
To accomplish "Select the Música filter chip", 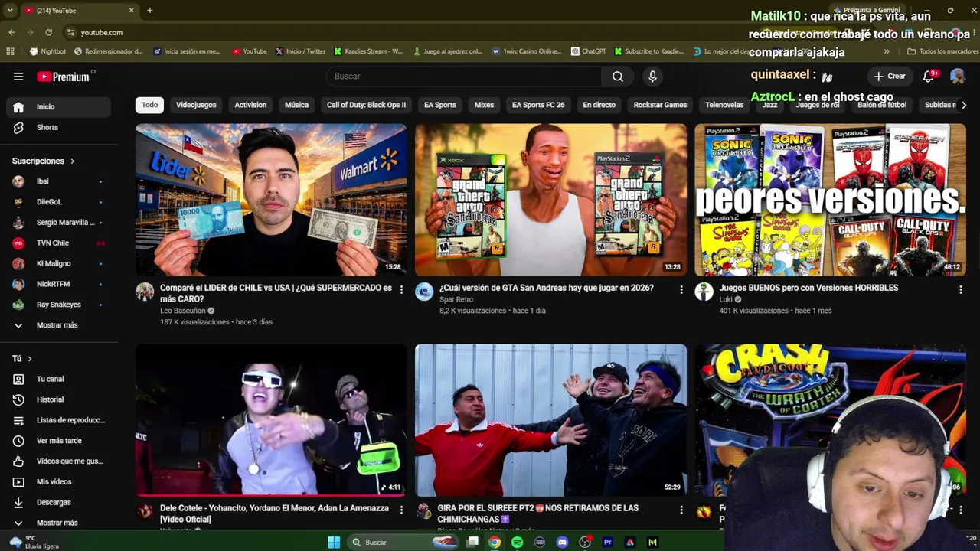I will [296, 105].
